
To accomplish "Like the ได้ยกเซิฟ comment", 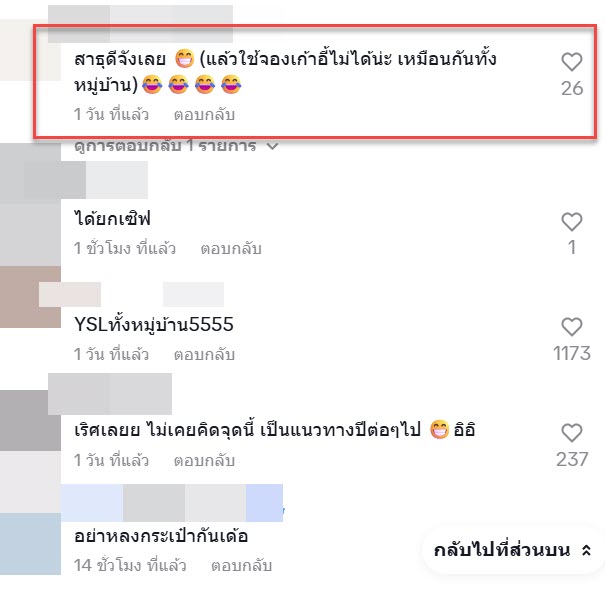I will (571, 221).
